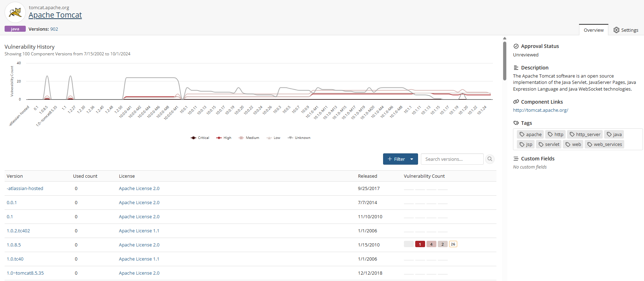Toggle Critical series in chart legend
The image size is (644, 281).
200,138
